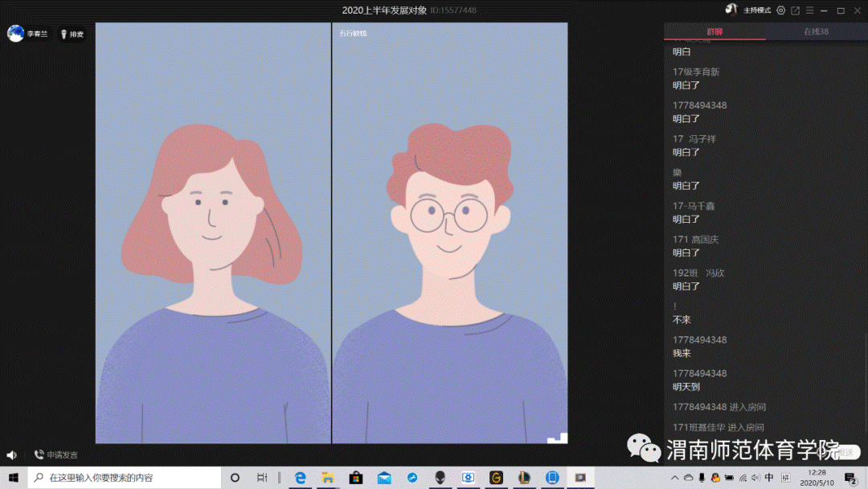Select the left female avatar video panel
The image size is (868, 489).
click(x=213, y=233)
